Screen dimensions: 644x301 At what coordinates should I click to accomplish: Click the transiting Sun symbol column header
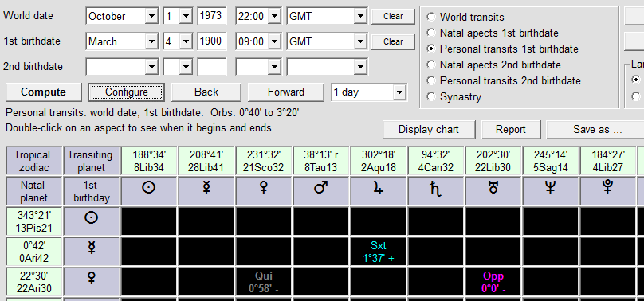[149, 191]
